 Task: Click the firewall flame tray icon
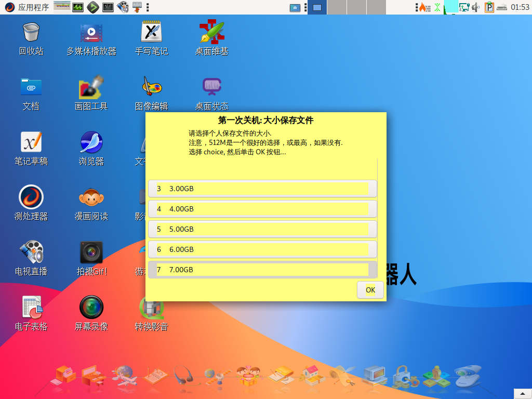[424, 7]
